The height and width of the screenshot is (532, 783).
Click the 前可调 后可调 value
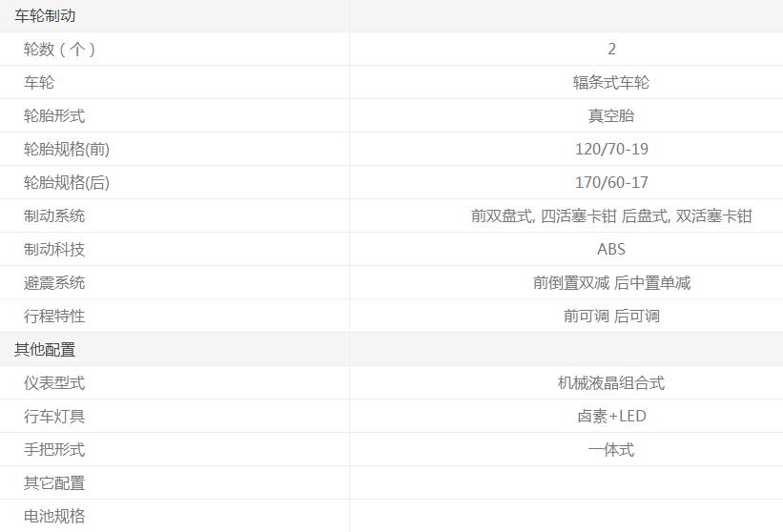(x=611, y=316)
